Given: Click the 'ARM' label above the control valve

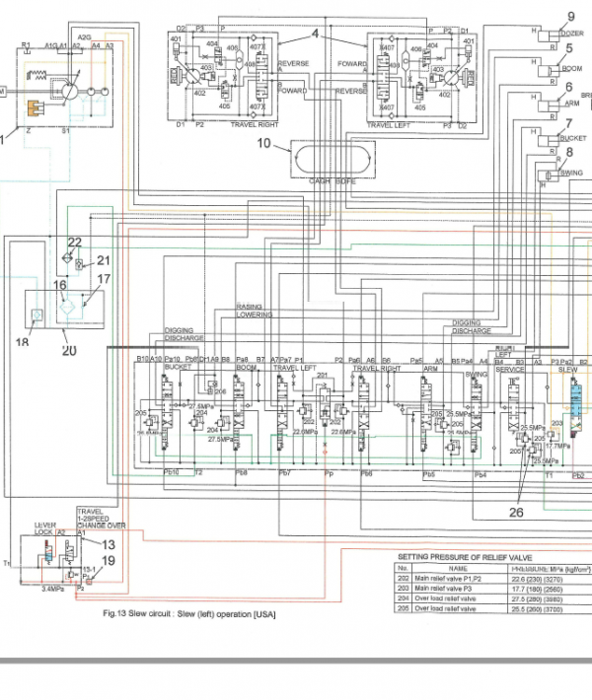Looking at the screenshot, I should point(430,369).
